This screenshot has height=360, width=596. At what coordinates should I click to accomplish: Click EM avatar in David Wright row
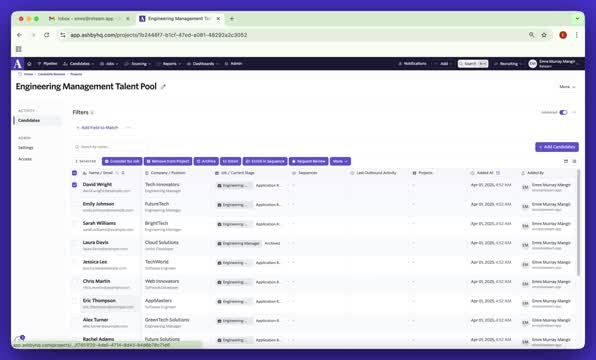525,187
